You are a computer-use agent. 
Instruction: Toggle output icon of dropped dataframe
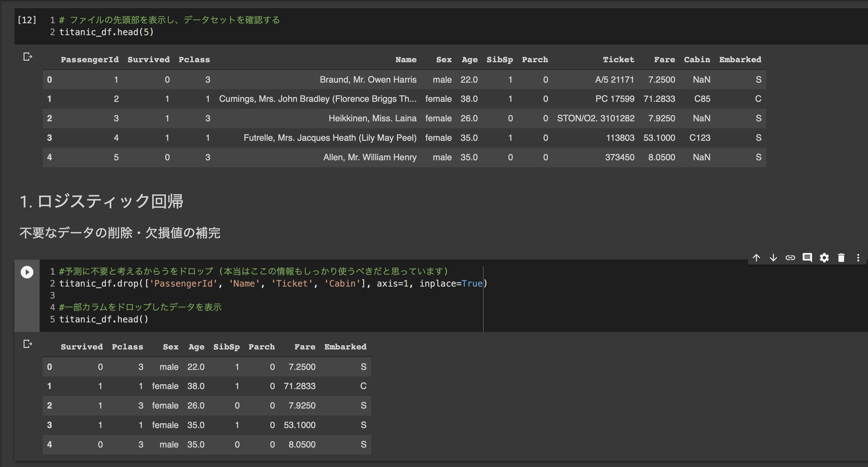coord(28,344)
